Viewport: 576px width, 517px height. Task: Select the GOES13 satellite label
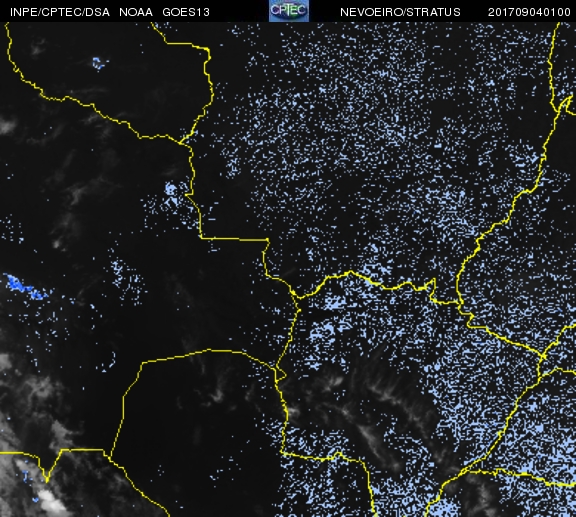click(x=186, y=12)
